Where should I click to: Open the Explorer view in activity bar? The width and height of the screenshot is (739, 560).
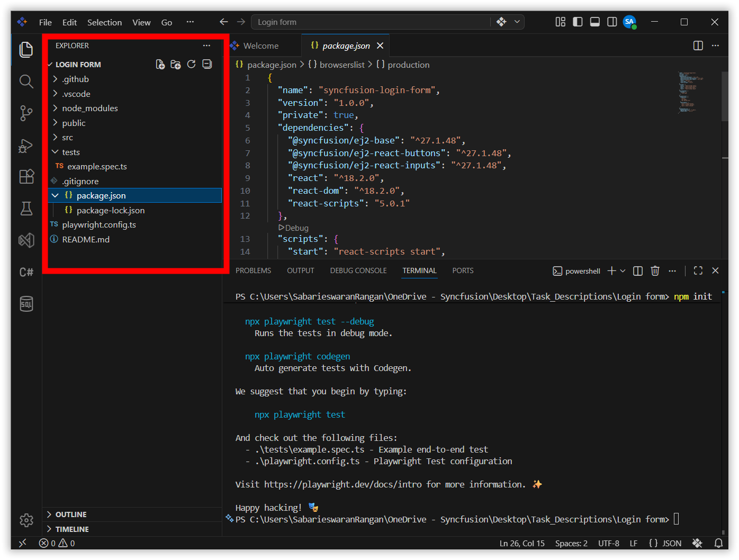pyautogui.click(x=26, y=50)
